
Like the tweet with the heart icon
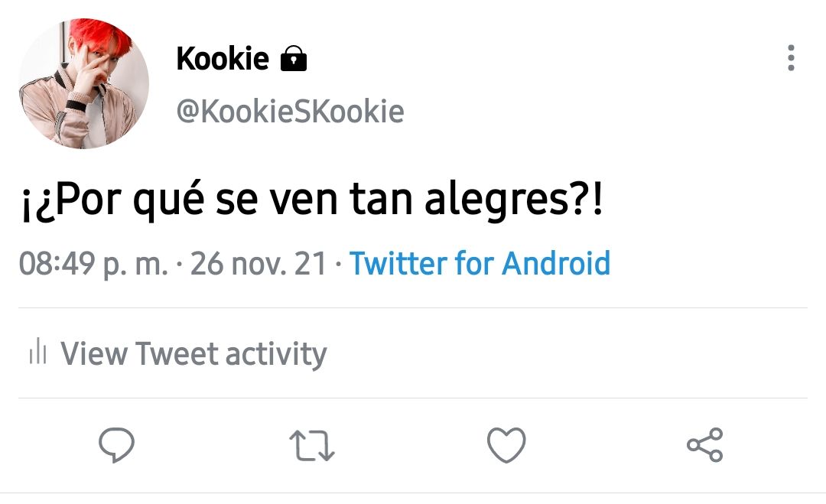click(x=506, y=445)
